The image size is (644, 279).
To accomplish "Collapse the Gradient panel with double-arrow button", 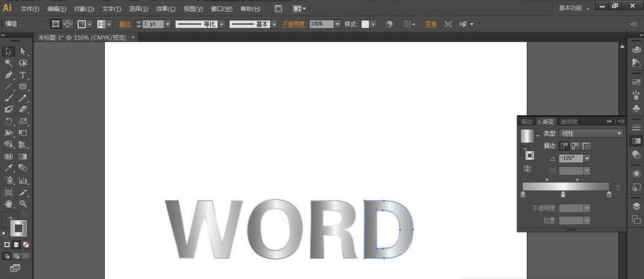I will point(609,121).
